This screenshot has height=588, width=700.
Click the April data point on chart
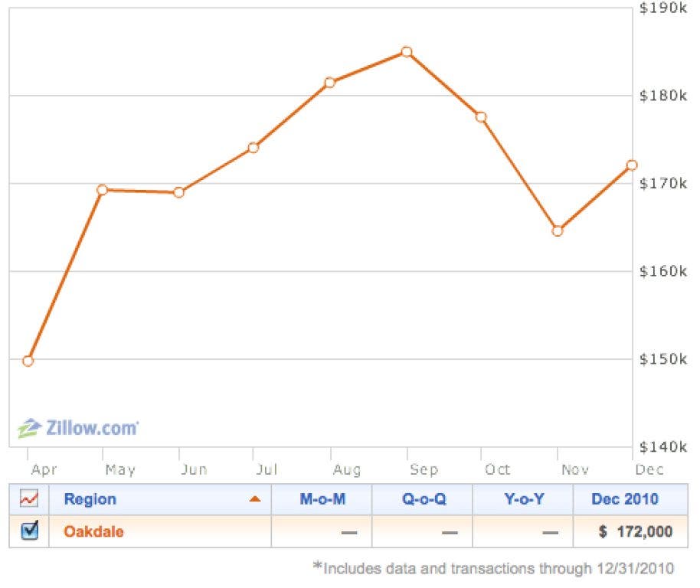tap(28, 361)
